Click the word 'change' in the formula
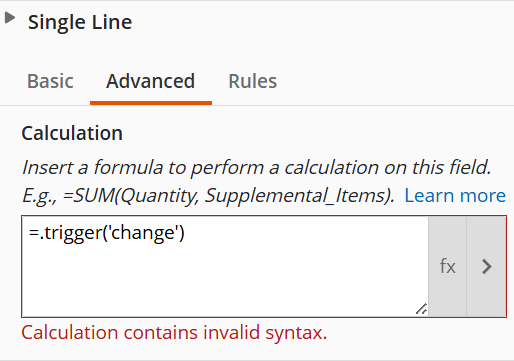The height and width of the screenshot is (361, 514). (143, 233)
